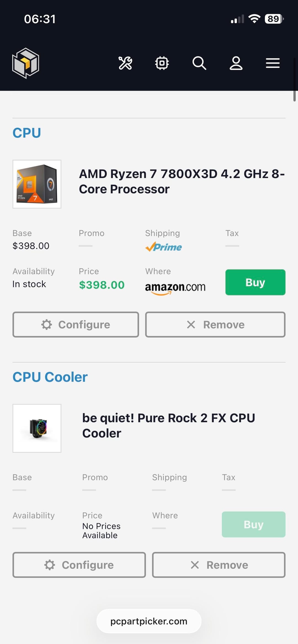Tap the Amazon Prime shipping badge
298x644 pixels.
[164, 247]
